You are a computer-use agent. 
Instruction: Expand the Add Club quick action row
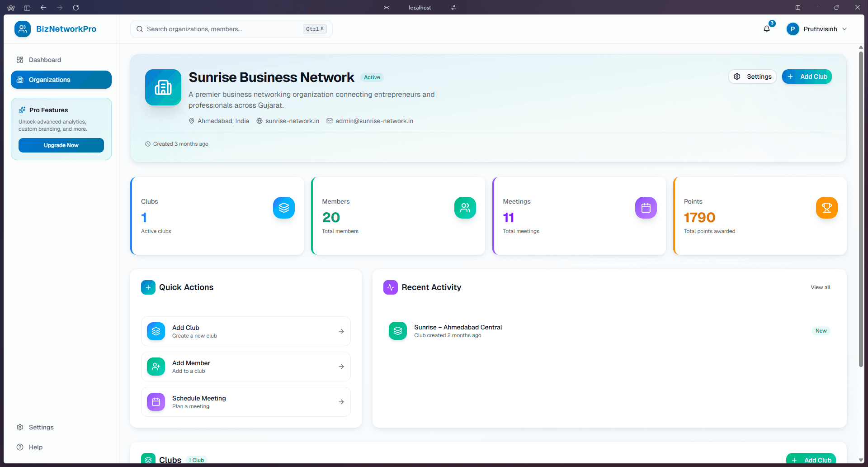(x=245, y=331)
